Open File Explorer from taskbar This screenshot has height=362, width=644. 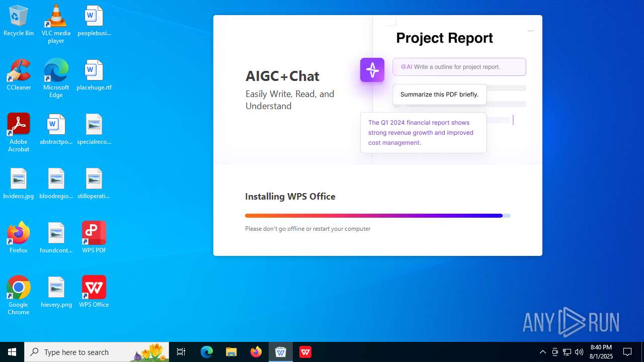(x=231, y=352)
